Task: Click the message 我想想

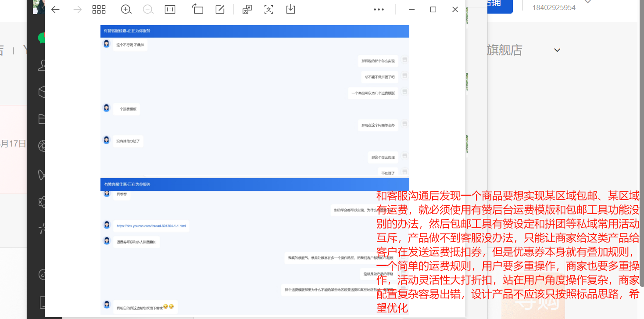Action: point(122,194)
